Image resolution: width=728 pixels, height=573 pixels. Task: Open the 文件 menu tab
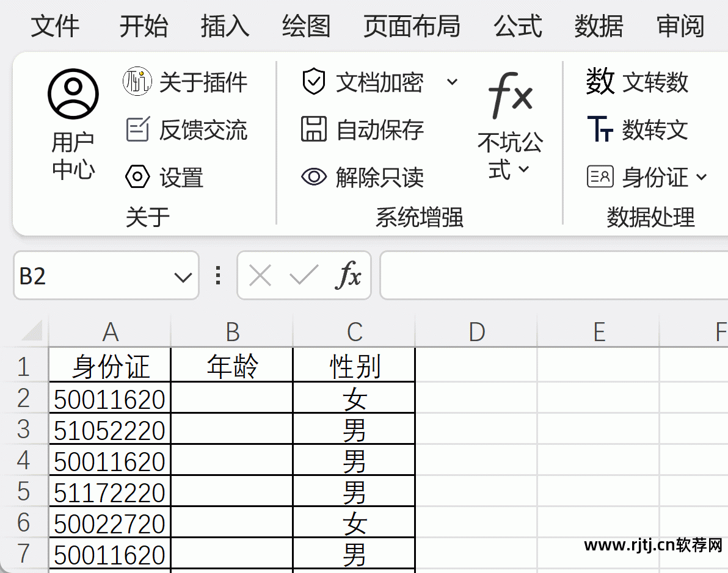coord(55,26)
